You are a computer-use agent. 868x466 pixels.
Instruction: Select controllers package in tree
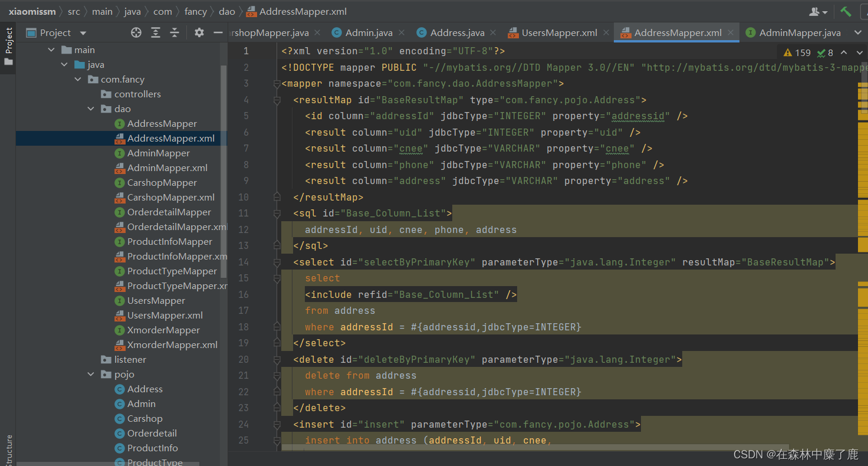pos(131,94)
